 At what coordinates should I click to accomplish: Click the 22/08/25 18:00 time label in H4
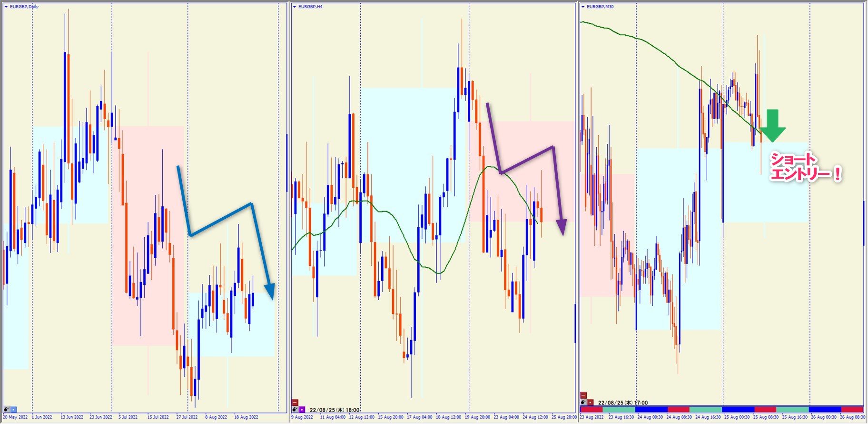pyautogui.click(x=335, y=410)
